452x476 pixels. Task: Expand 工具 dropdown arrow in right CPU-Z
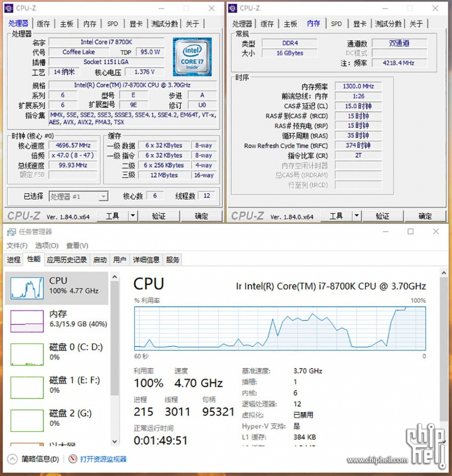(x=357, y=216)
